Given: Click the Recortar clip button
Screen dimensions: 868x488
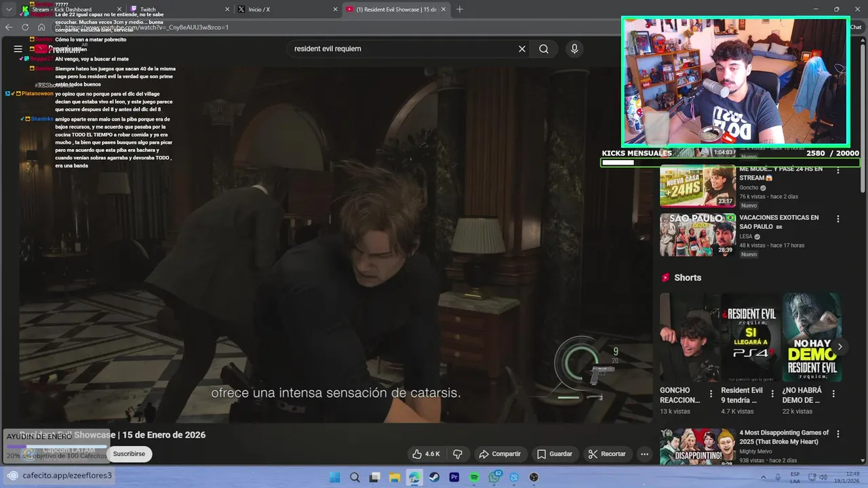Looking at the screenshot, I should tap(607, 454).
